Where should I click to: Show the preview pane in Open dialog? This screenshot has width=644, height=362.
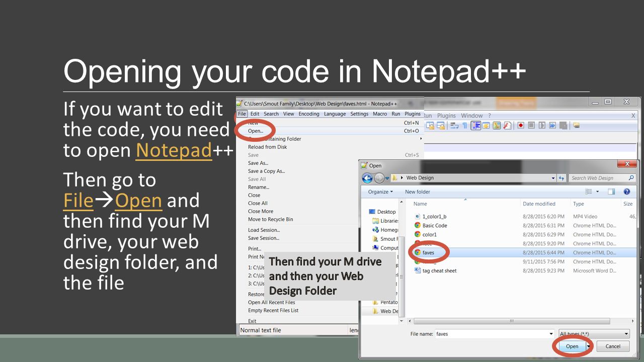(612, 192)
